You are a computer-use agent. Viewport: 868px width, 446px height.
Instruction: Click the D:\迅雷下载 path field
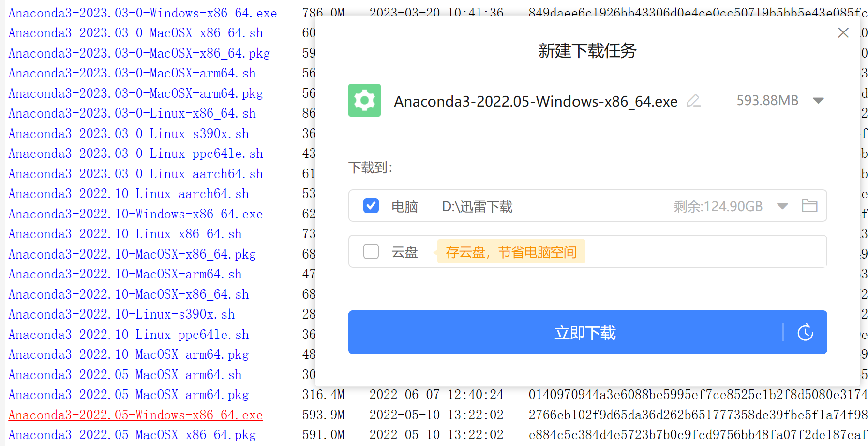(x=477, y=207)
